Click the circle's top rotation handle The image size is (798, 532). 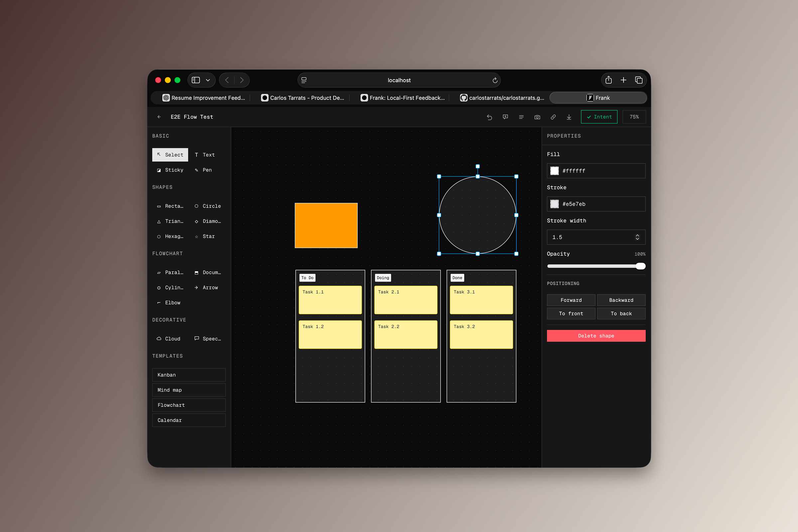tap(478, 166)
